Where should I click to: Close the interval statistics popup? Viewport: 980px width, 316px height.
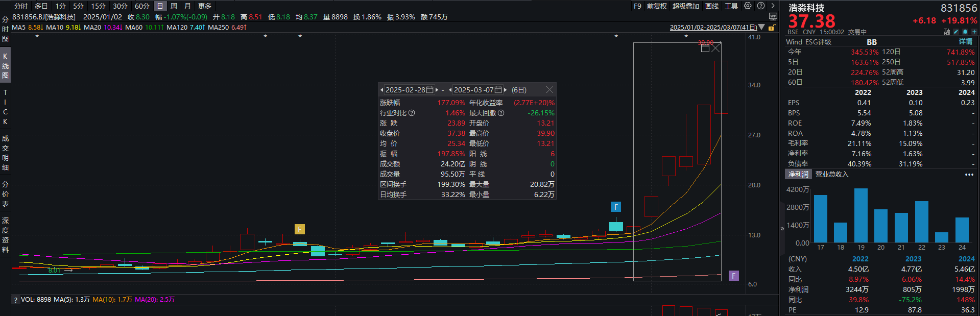click(x=549, y=90)
